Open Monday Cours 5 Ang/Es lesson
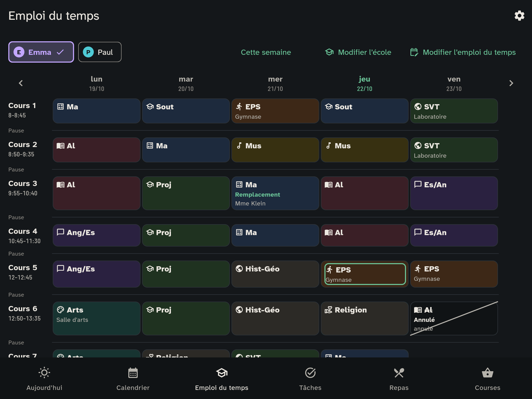 click(97, 274)
